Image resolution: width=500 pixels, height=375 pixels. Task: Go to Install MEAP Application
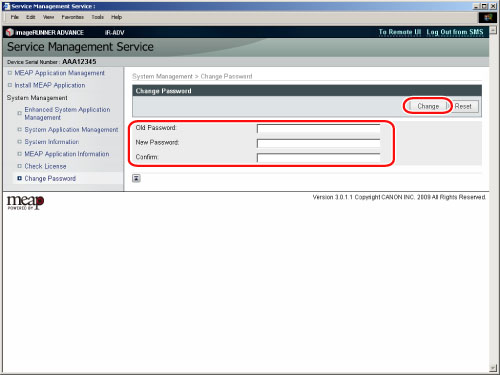click(50, 85)
